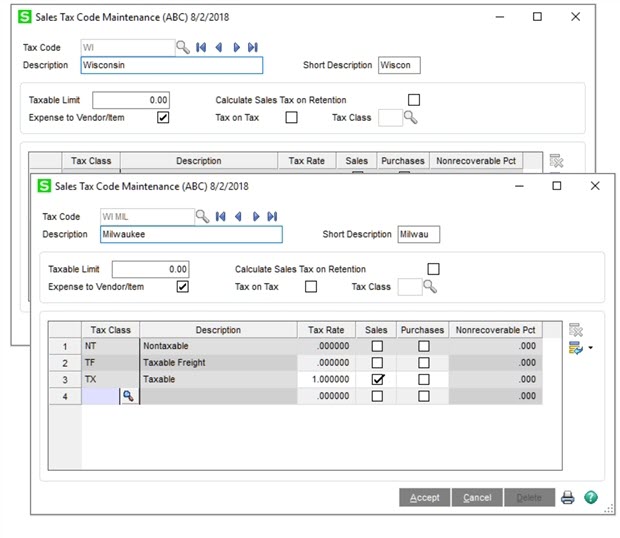The width and height of the screenshot is (620, 538).
Task: Click the Cancel button
Action: pos(477,497)
